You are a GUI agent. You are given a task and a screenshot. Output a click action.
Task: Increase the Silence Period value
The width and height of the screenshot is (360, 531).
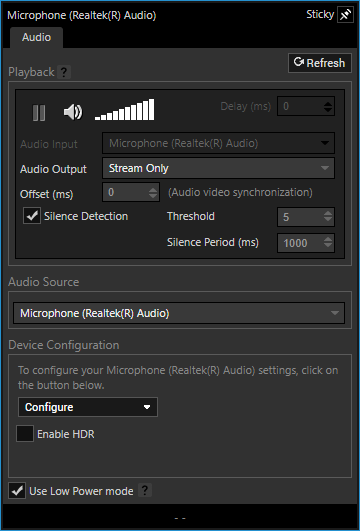pos(327,240)
